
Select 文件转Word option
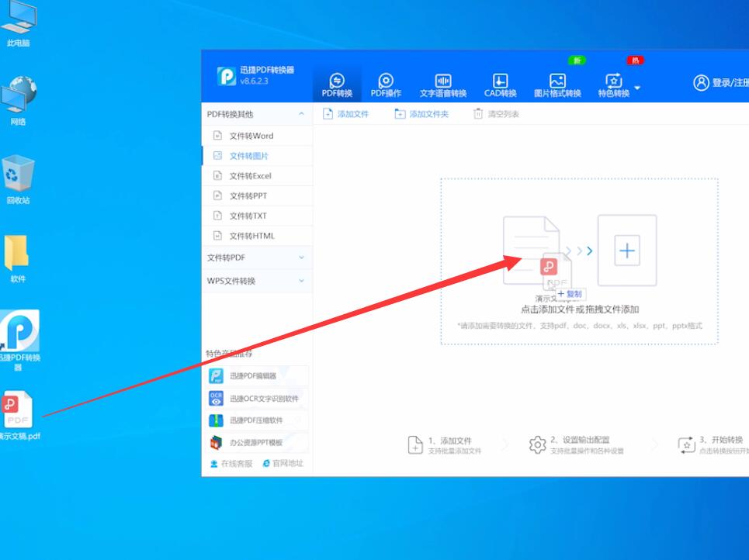coord(258,136)
